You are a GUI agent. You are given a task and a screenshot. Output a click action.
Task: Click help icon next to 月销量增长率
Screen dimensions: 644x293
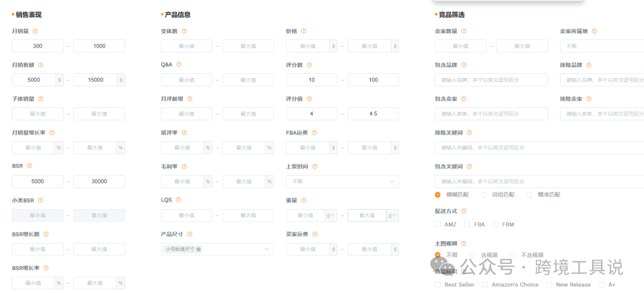[x=52, y=133]
